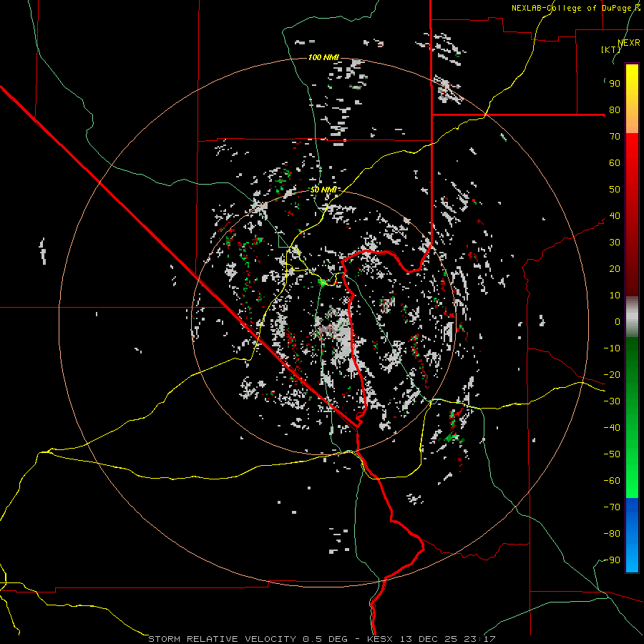
Task: Click the "-30" scale label
Action: tap(612, 401)
